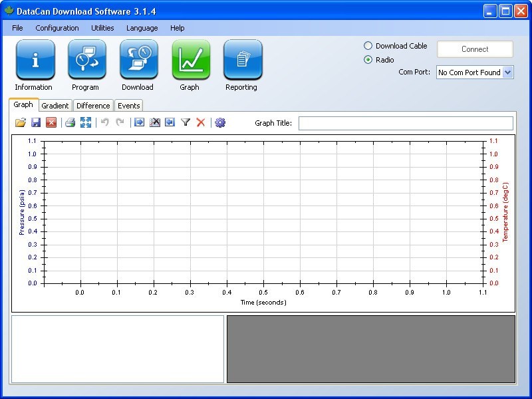
Task: Click the funnel filter icon
Action: (186, 122)
